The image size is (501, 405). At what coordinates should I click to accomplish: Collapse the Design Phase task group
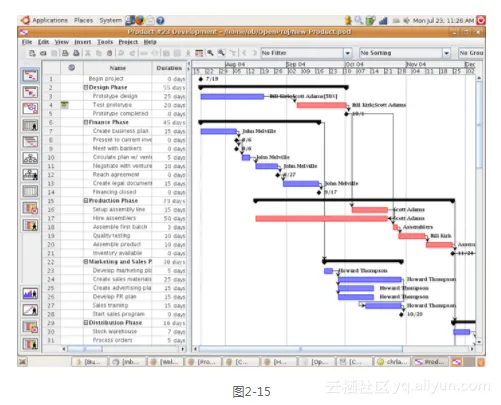coord(86,87)
